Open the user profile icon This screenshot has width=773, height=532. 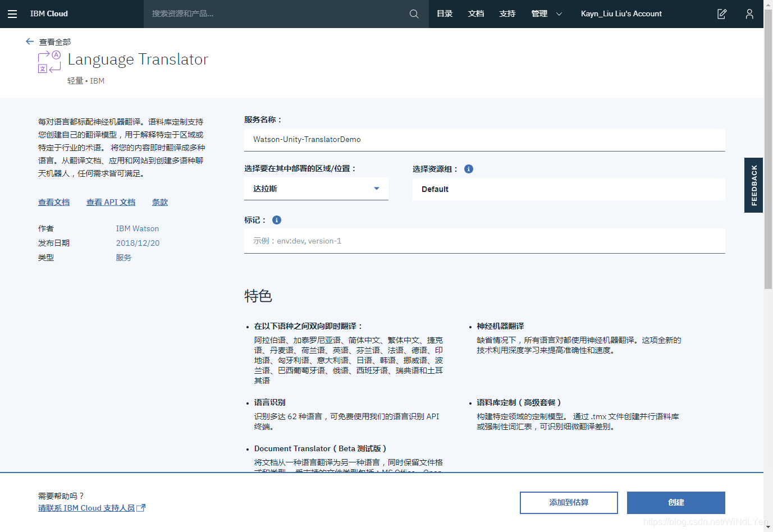749,14
